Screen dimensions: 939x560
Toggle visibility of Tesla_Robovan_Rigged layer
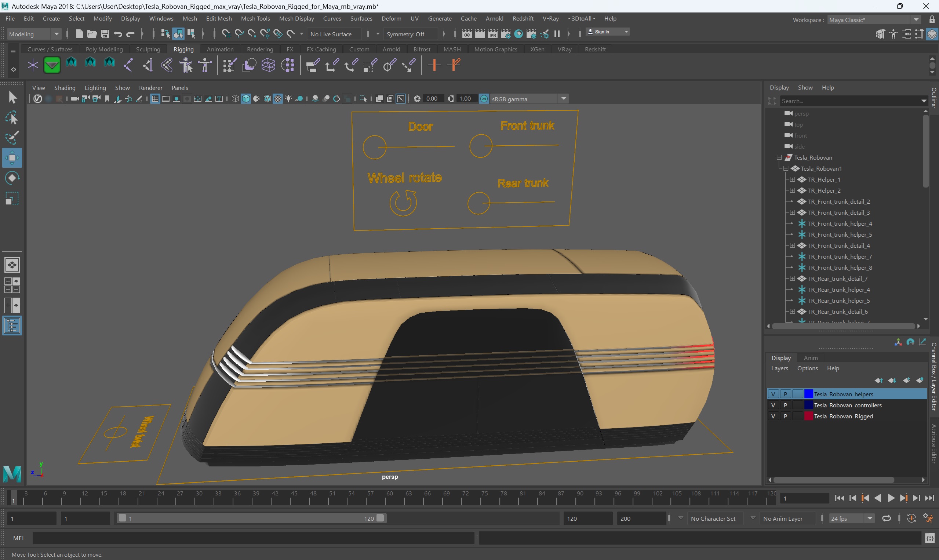[x=773, y=416]
